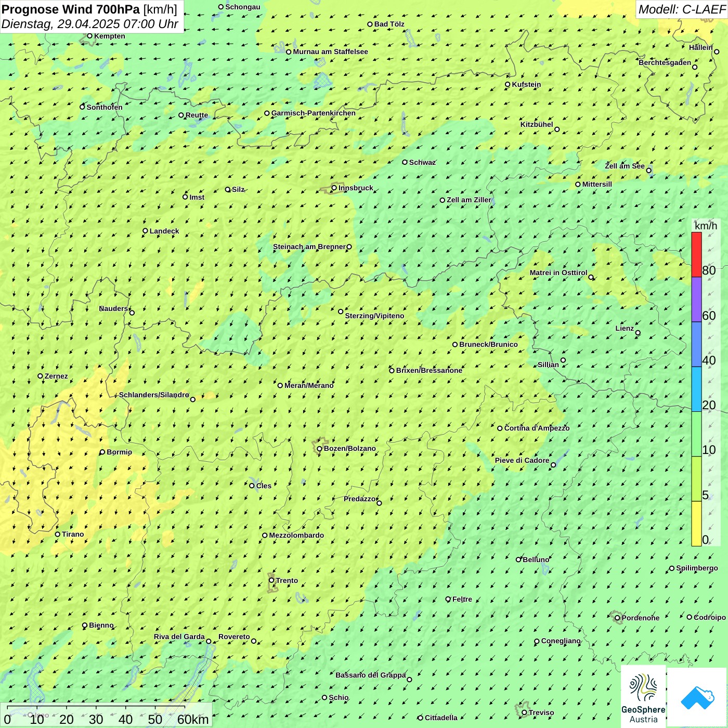Viewport: 728px width, 728px height.
Task: Select the purple 60–80 km/h legend swatch
Action: click(696, 300)
